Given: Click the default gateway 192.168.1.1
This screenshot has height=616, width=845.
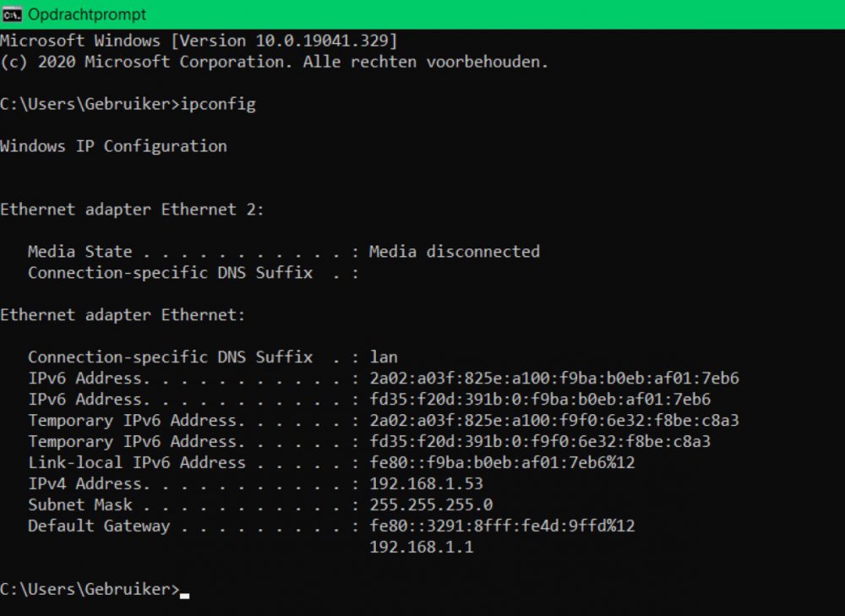Looking at the screenshot, I should pos(421,548).
